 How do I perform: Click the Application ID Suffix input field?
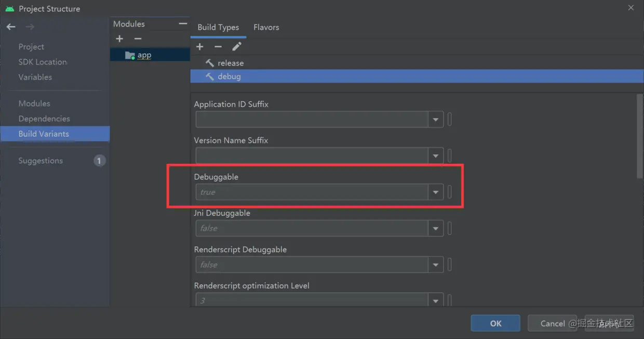pyautogui.click(x=312, y=120)
